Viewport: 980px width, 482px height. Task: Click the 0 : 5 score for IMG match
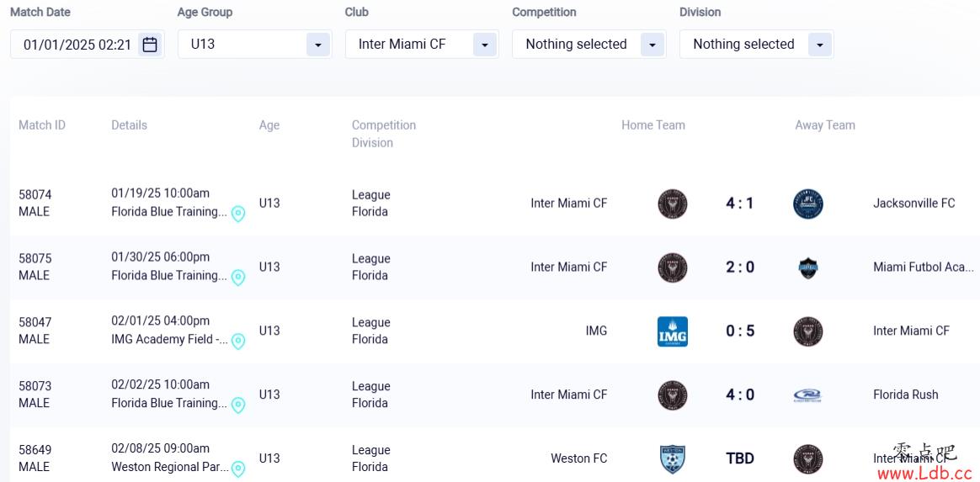[x=740, y=331]
